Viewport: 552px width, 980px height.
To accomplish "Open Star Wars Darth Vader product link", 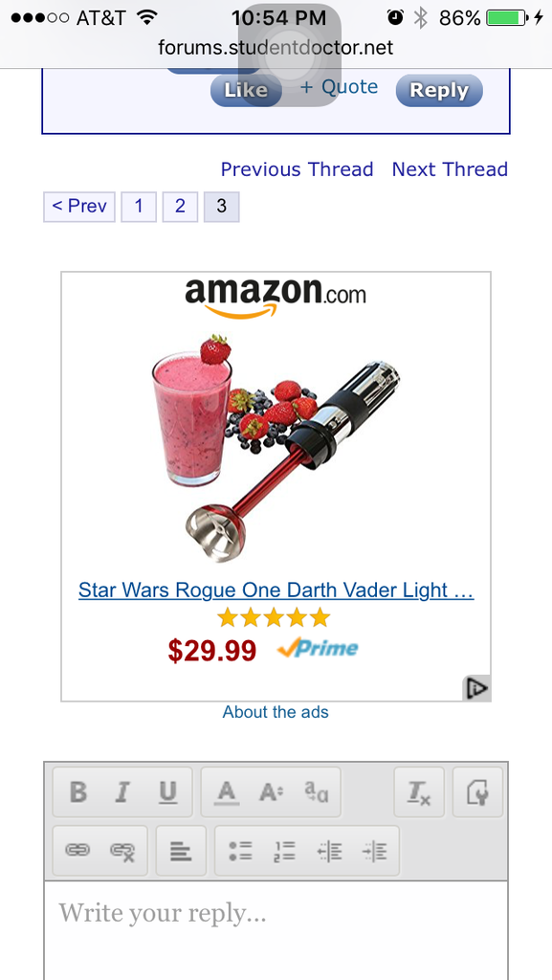I will 276,590.
